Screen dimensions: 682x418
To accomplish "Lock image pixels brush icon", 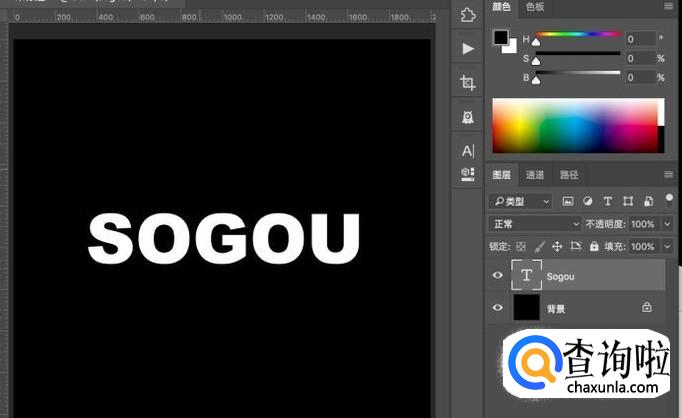I will (539, 247).
